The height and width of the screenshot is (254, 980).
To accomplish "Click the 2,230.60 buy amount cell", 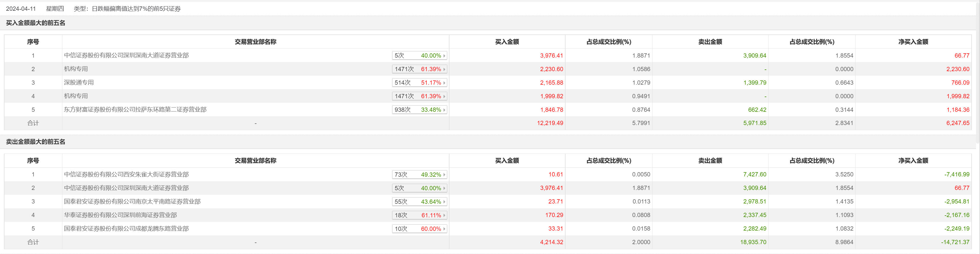I will click(551, 69).
